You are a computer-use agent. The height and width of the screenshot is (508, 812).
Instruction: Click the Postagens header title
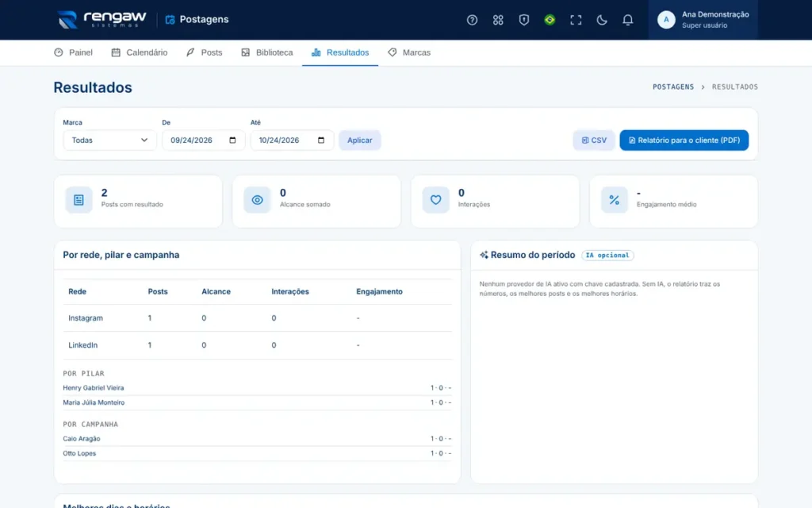click(204, 20)
